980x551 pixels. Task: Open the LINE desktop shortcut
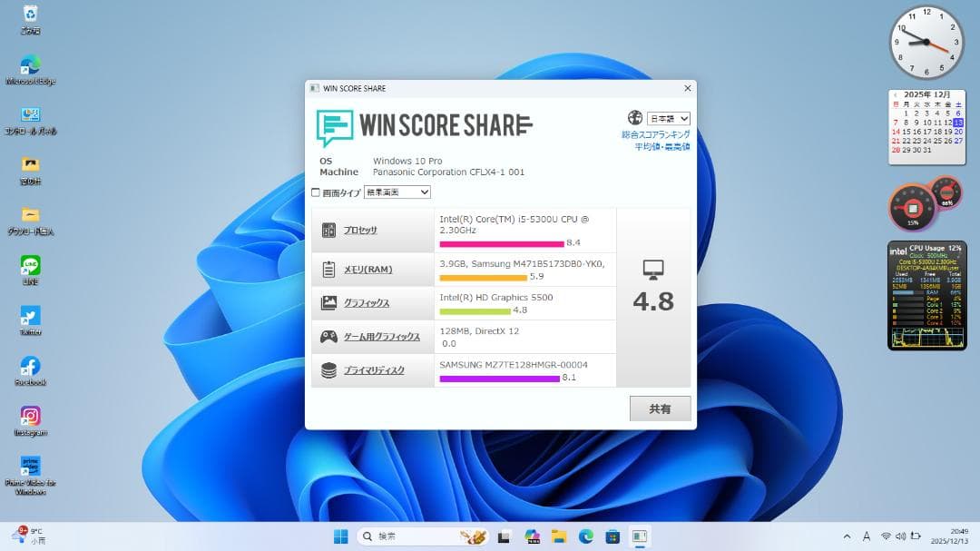tap(30, 265)
